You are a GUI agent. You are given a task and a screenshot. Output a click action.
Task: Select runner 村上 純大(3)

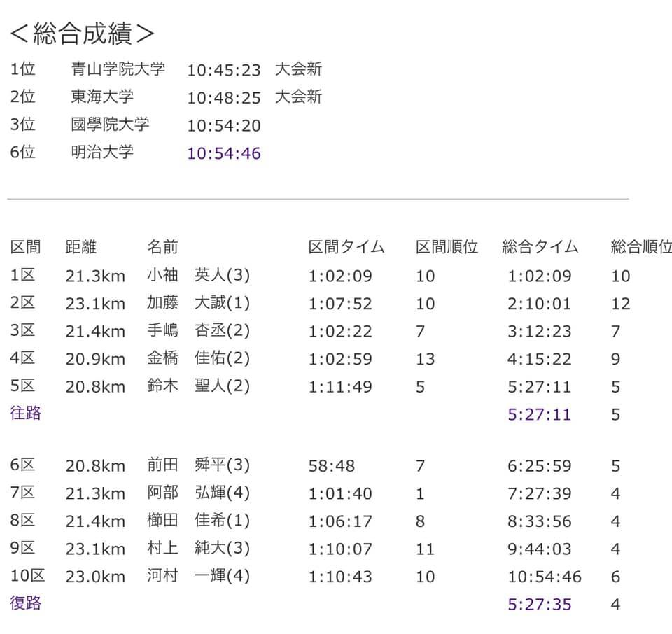tap(198, 548)
